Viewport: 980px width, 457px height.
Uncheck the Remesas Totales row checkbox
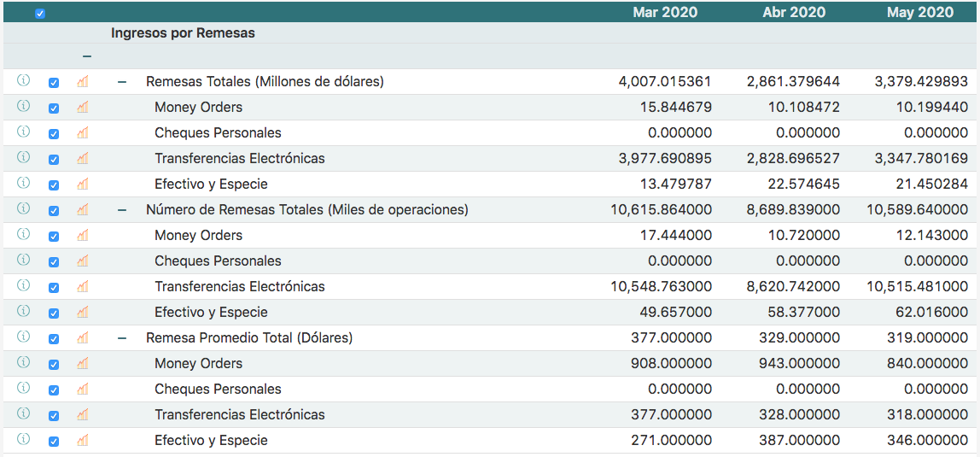pos(54,82)
